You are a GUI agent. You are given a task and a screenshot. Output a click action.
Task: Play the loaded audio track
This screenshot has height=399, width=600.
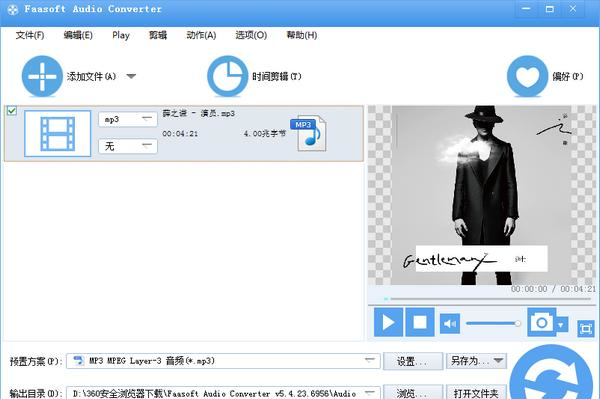(x=388, y=322)
